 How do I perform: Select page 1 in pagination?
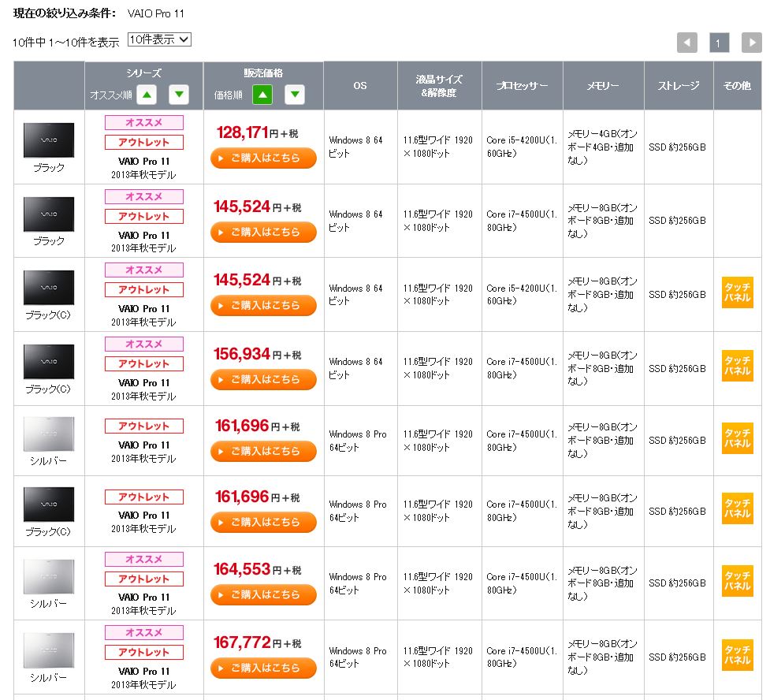click(x=719, y=43)
